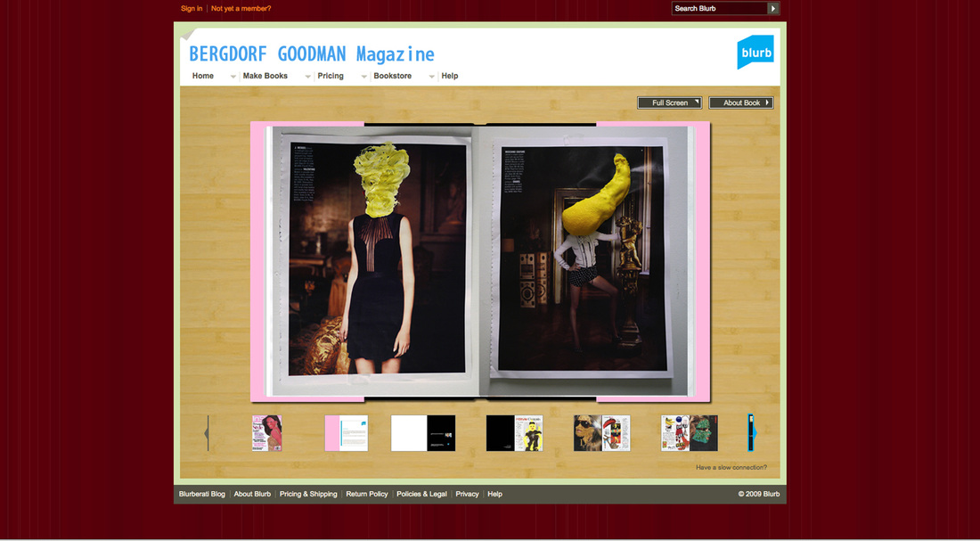Image resolution: width=980 pixels, height=541 pixels.
Task: Select the black page with yellow figure thumbnail
Action: click(x=514, y=433)
